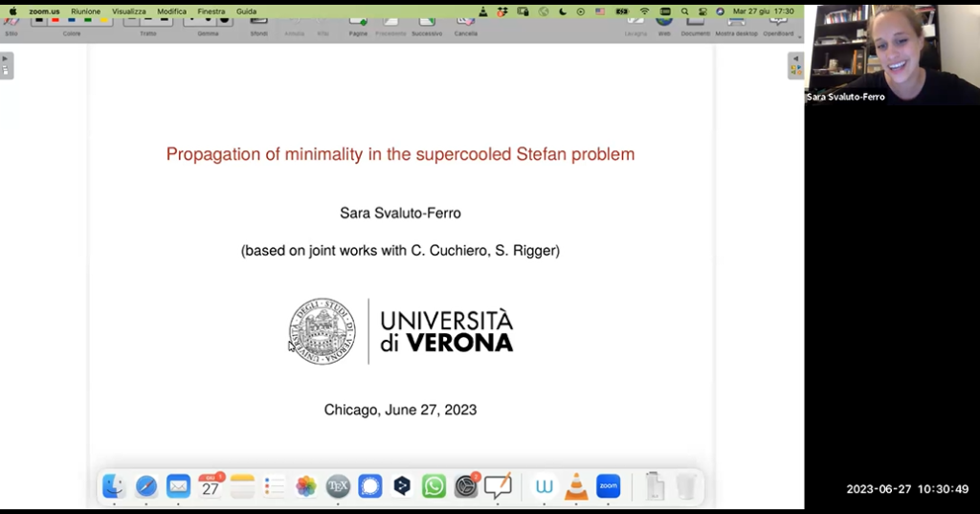Select the green pen color swatch
The image size is (980, 514).
point(88,20)
